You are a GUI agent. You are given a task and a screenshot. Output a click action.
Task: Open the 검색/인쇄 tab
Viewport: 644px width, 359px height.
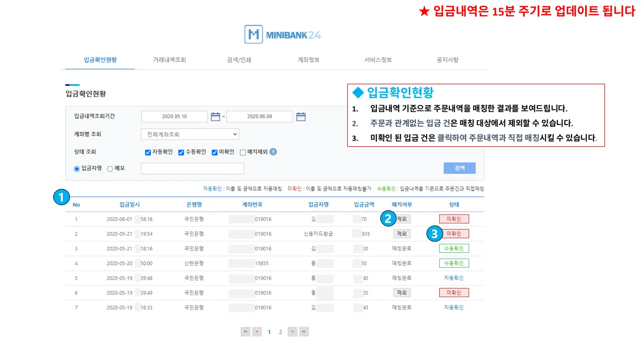point(239,60)
